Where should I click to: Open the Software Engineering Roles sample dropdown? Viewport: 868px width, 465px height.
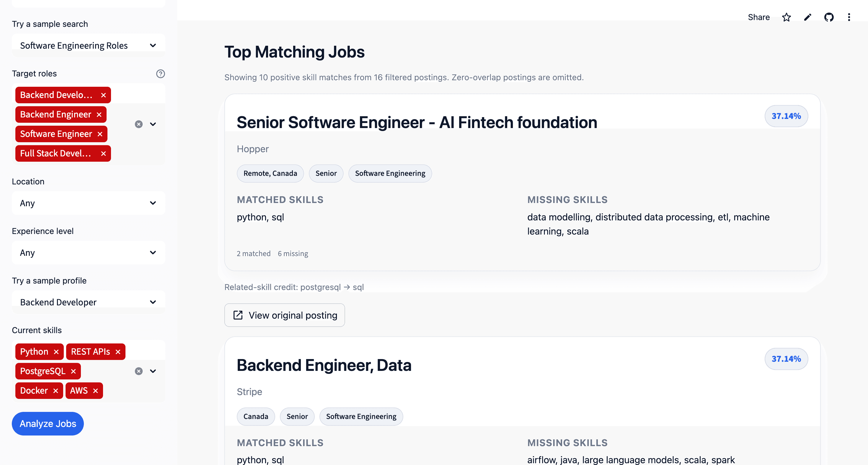[88, 45]
